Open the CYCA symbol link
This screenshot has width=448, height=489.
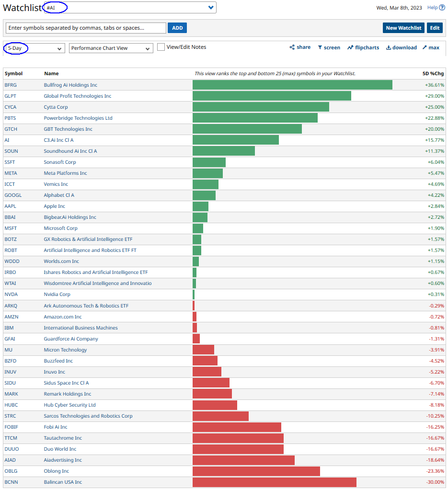click(10, 107)
